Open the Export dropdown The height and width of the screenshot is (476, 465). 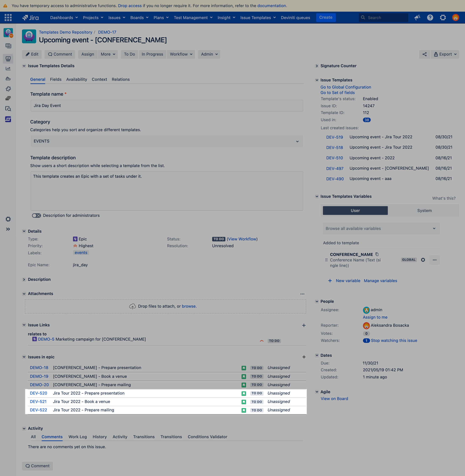[445, 54]
